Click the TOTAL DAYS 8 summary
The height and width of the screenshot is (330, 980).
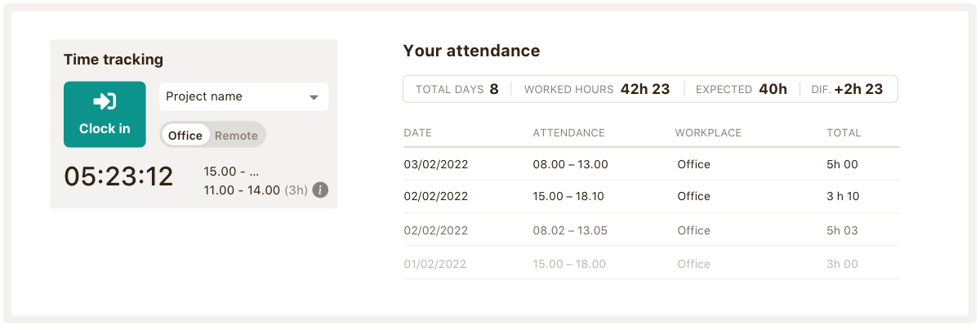[x=457, y=89]
